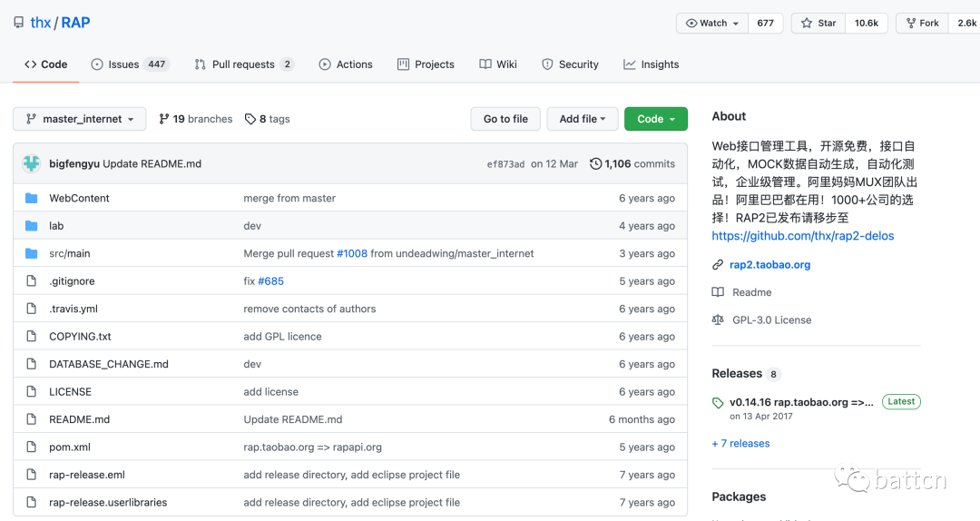
Task: Click the commits history clock icon
Action: pos(595,163)
